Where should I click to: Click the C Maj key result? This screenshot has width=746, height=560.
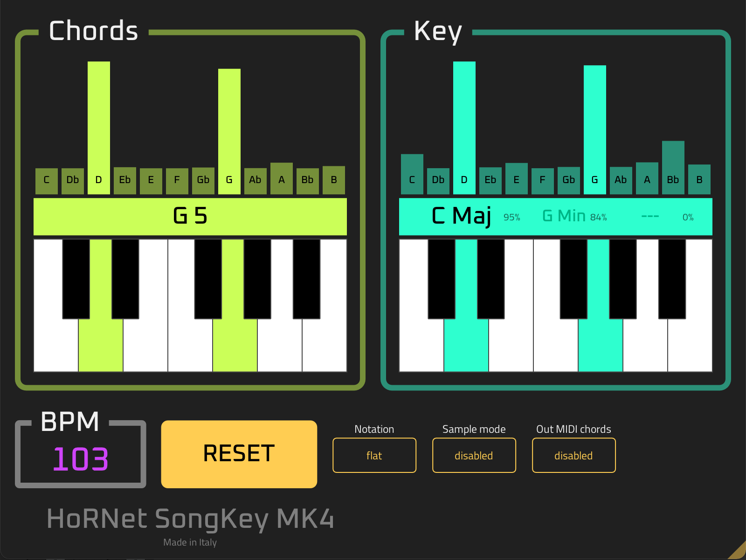461,216
